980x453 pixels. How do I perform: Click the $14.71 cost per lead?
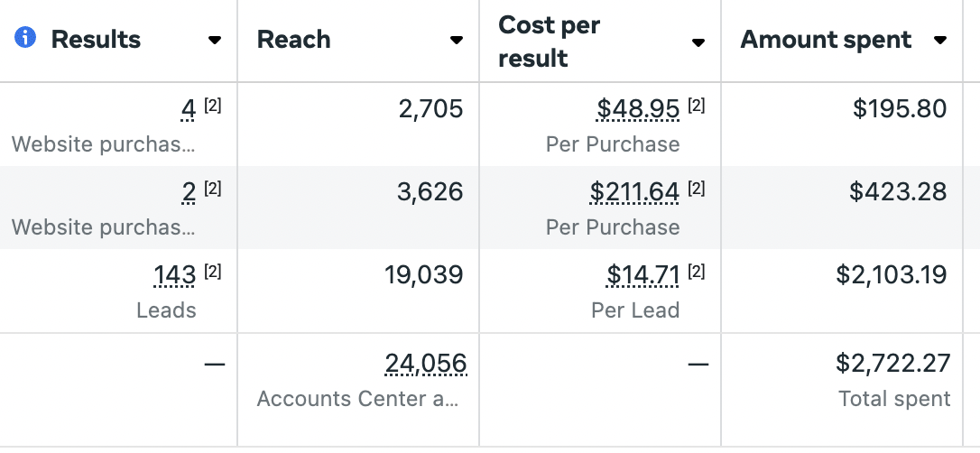(643, 274)
